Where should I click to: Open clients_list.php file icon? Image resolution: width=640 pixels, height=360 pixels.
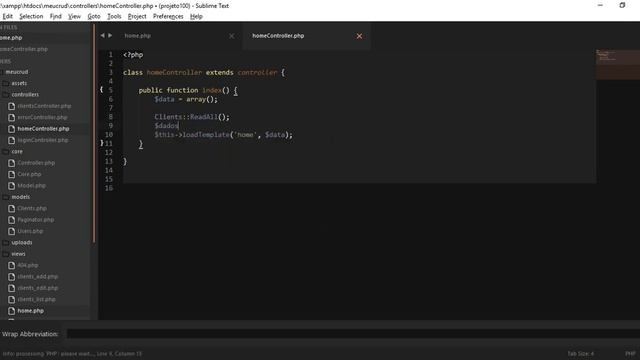click(11, 299)
